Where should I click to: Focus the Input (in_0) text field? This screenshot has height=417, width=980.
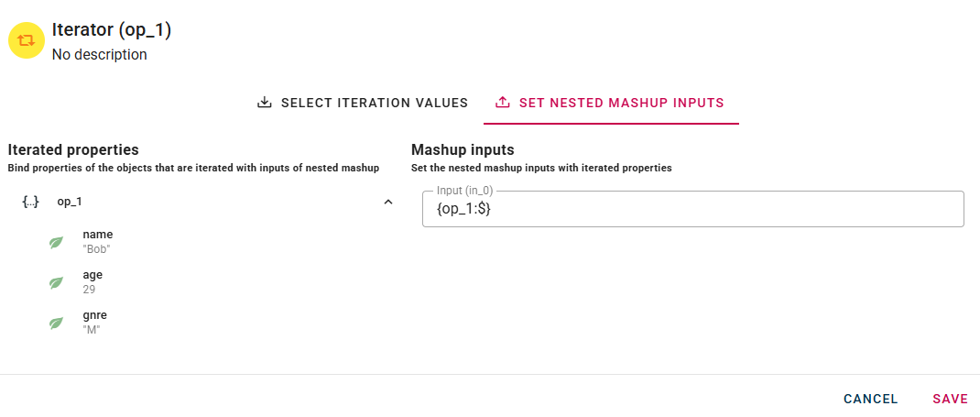[x=692, y=209]
